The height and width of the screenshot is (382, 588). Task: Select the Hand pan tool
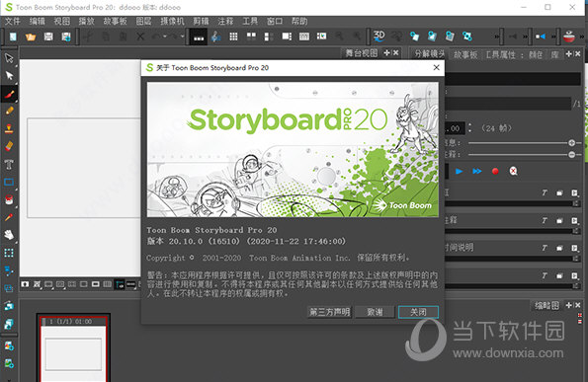click(9, 235)
